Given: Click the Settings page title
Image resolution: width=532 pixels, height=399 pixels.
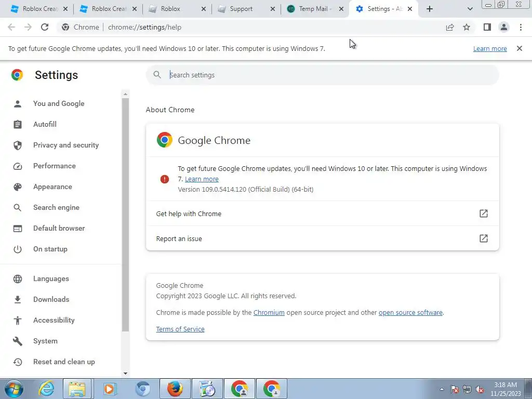Looking at the screenshot, I should (56, 75).
